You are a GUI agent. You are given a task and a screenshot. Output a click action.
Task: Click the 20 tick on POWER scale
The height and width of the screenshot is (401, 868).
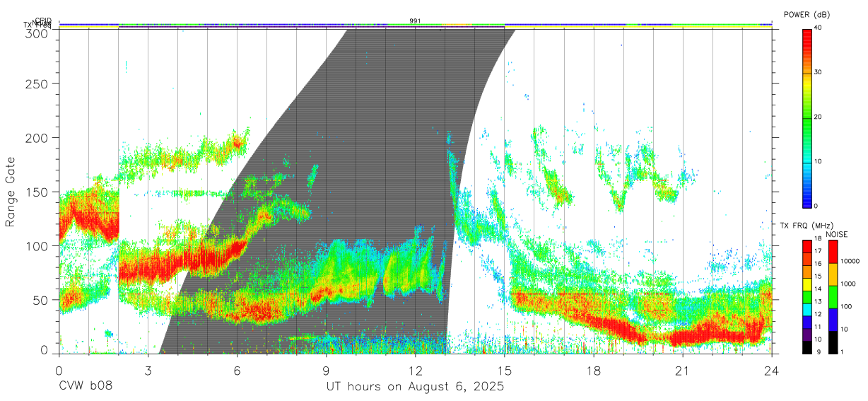click(819, 117)
